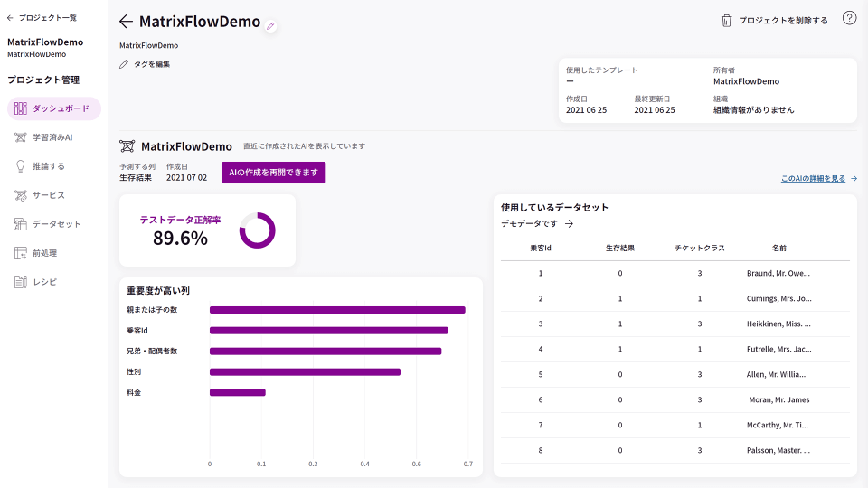Open 学習済みAI in the sidebar

tap(54, 137)
